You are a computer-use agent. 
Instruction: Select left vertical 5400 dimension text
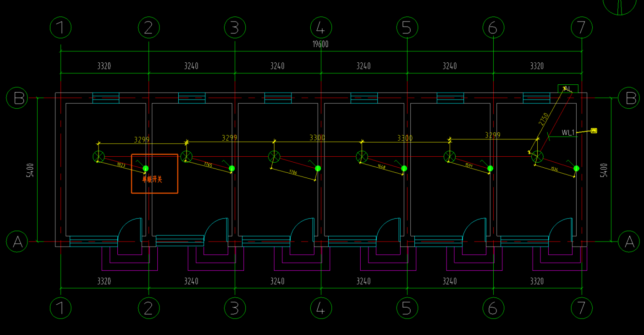[x=30, y=170]
